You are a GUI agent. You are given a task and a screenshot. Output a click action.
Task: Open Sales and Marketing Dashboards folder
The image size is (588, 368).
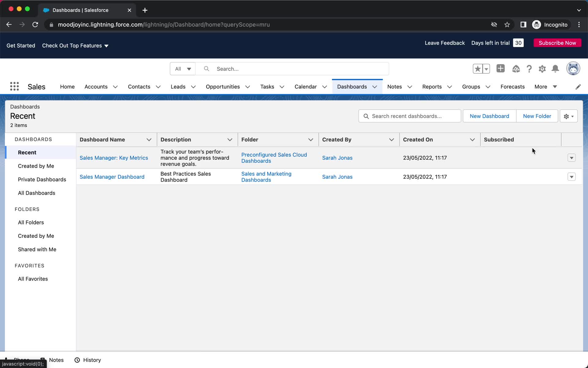[266, 177]
